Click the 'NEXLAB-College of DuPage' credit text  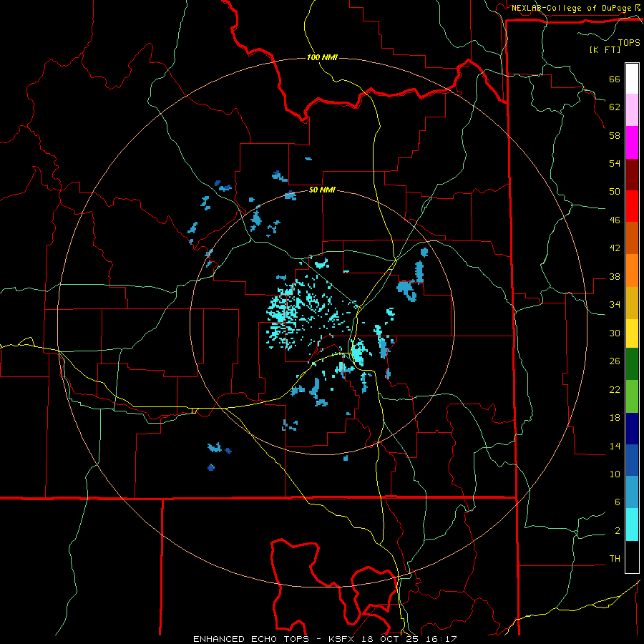click(571, 8)
